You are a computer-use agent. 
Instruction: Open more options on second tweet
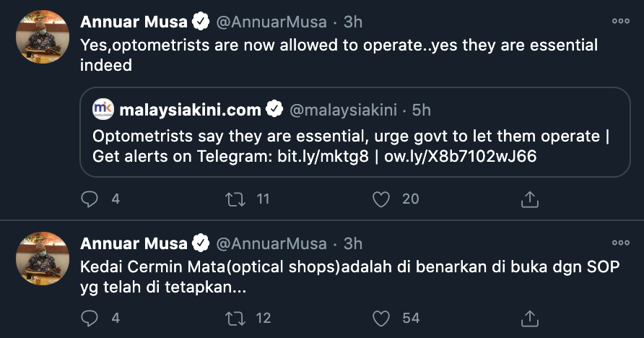[620, 243]
